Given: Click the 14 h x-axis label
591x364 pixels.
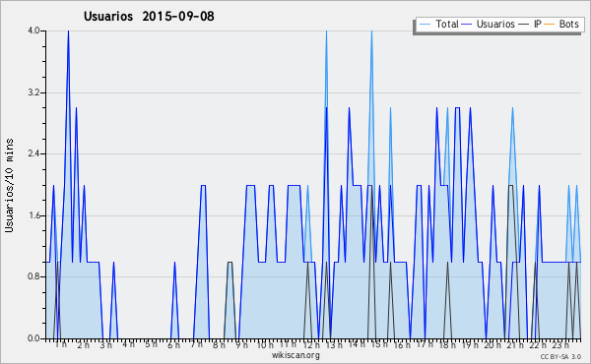Looking at the screenshot, I should 357,344.
